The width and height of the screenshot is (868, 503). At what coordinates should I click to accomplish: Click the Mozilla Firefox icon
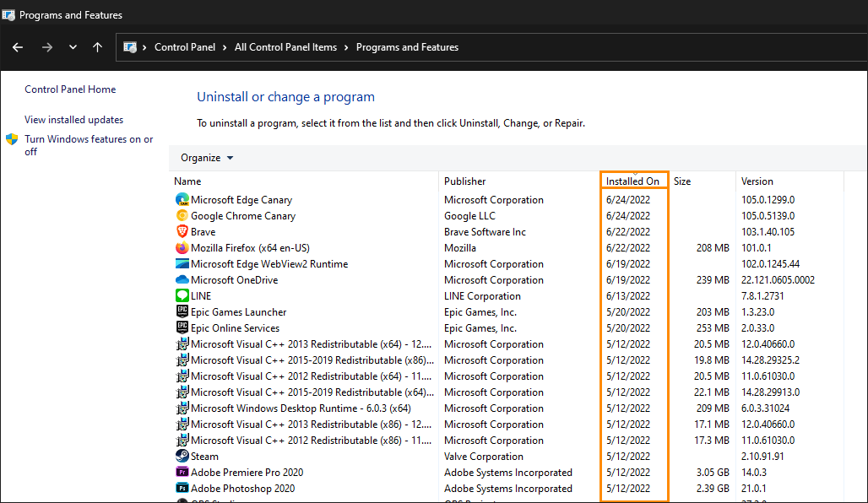tap(182, 248)
